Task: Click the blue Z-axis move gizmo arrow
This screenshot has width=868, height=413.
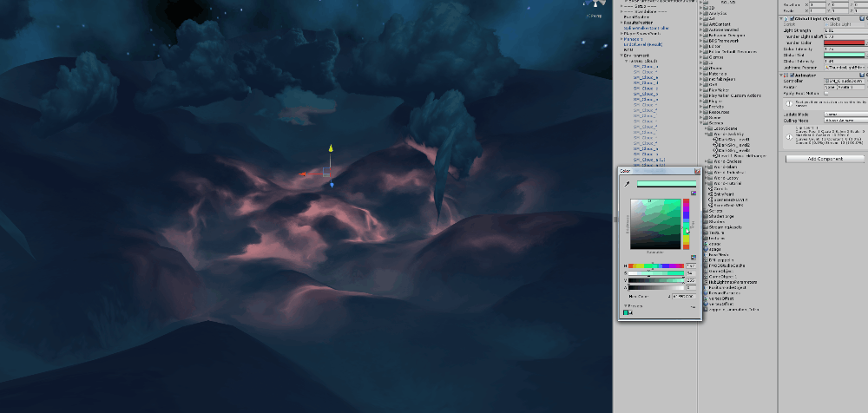Action: (x=332, y=184)
